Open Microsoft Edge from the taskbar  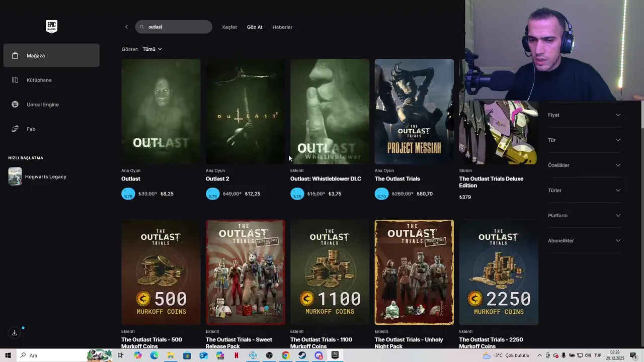(154, 355)
